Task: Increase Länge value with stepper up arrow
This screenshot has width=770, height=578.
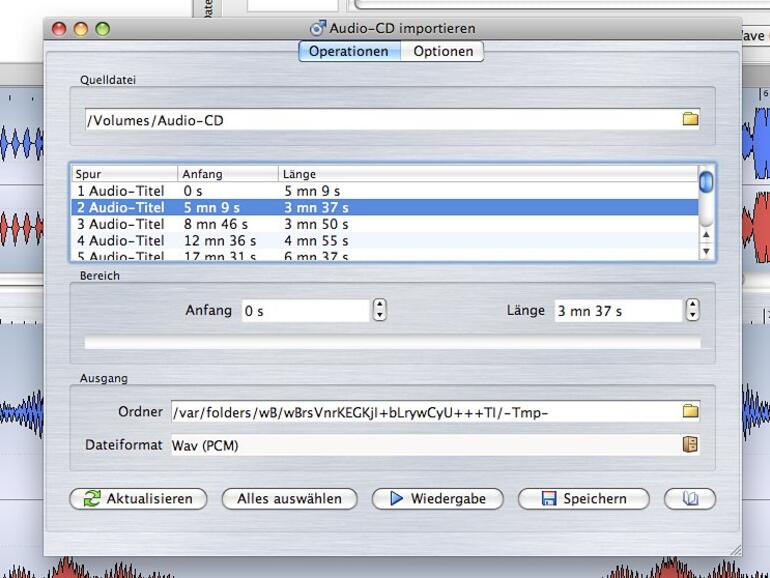Action: pyautogui.click(x=692, y=305)
